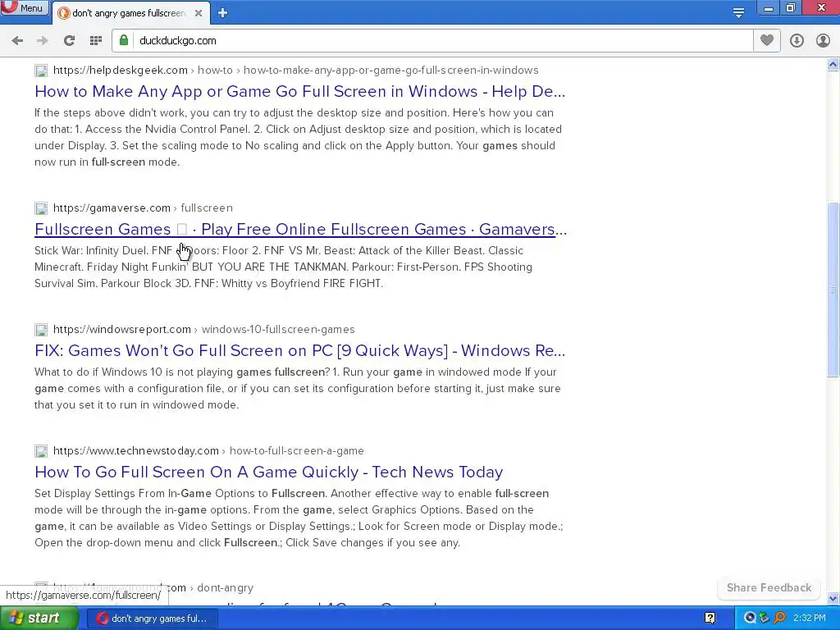Click the green padlock security icon
This screenshot has height=630, width=840.
coord(124,40)
